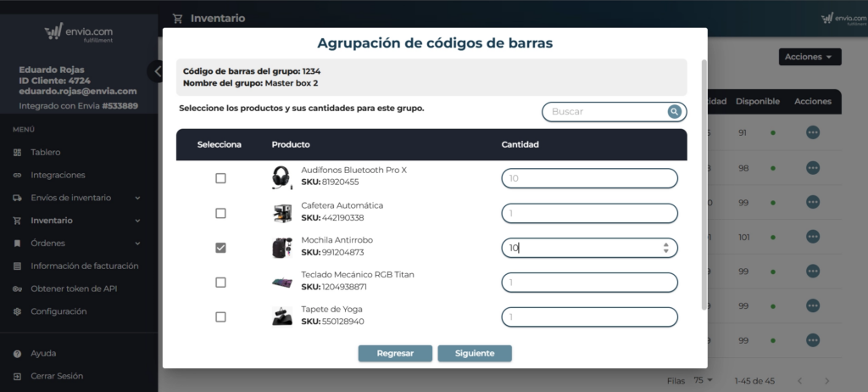Uncheck the Mochila Antirrobo checkbox

click(220, 248)
